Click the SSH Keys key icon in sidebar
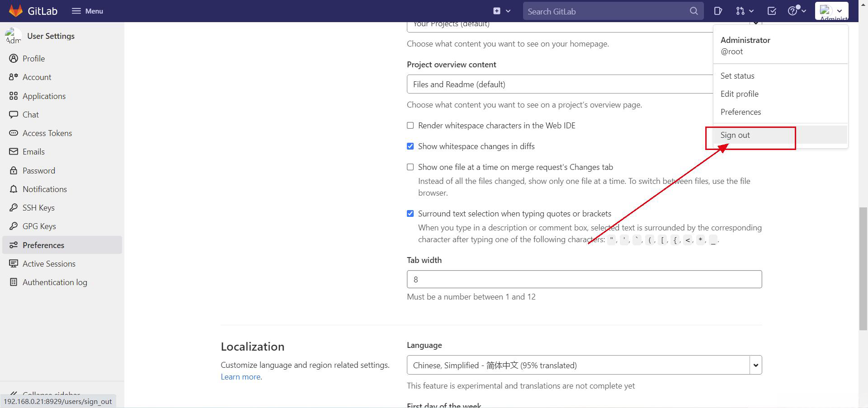 [x=14, y=208]
